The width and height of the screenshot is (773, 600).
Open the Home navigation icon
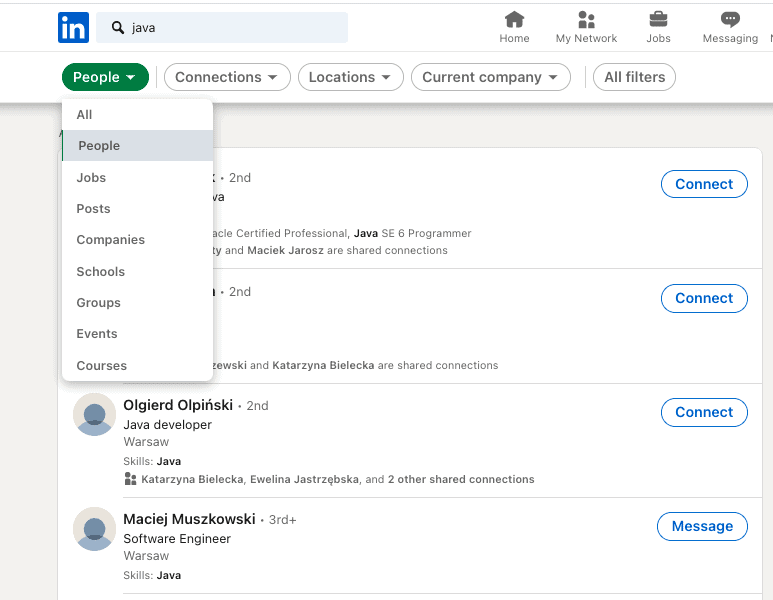[514, 20]
